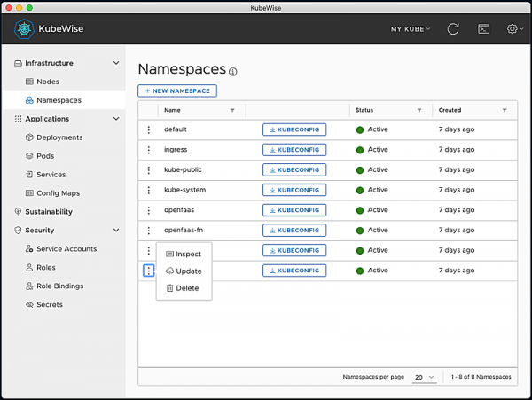
Task: Click the Status column filter icon
Action: (x=419, y=110)
